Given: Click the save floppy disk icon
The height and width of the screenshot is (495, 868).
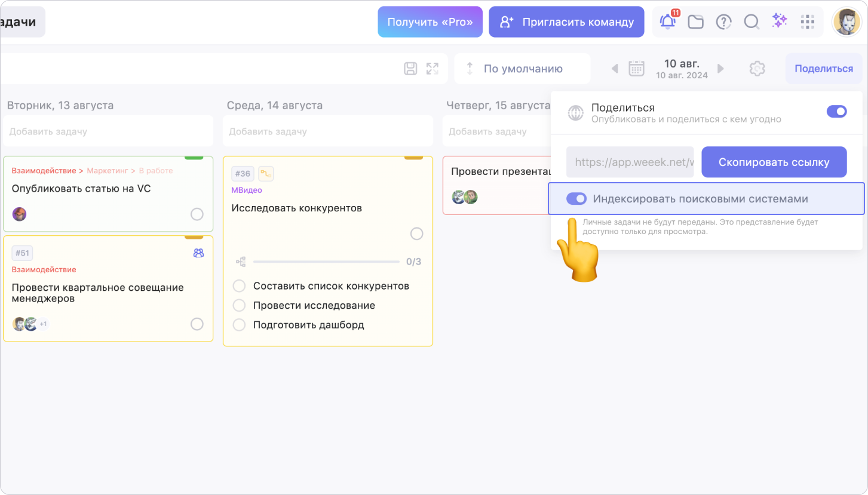Looking at the screenshot, I should point(410,69).
